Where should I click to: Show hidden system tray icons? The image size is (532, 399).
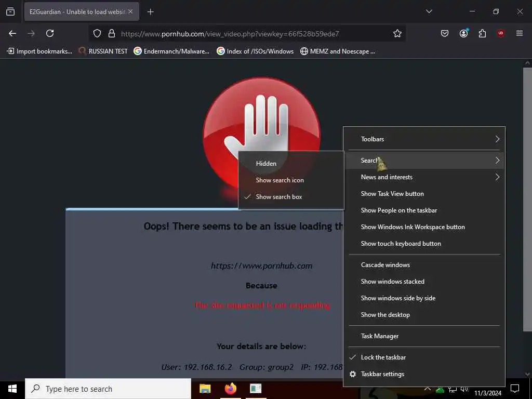[x=428, y=389]
